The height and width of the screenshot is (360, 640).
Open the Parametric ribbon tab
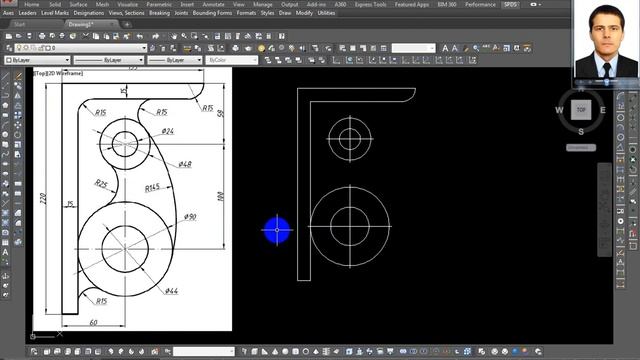(159, 4)
